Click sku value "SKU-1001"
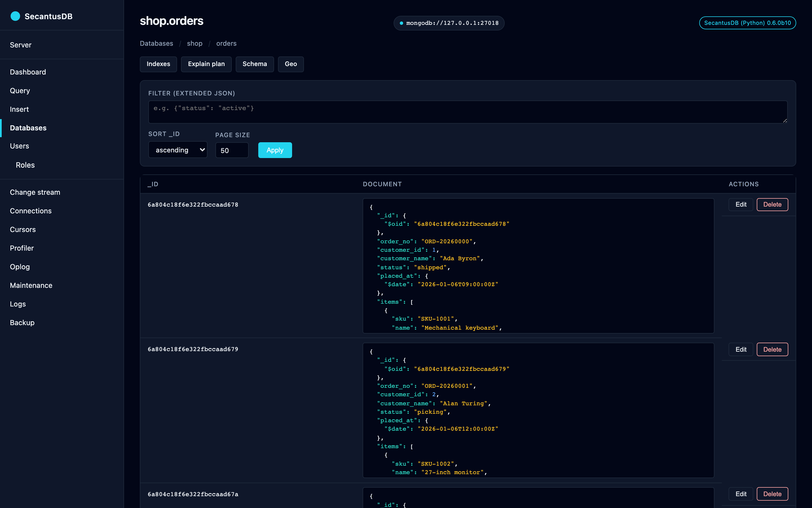812x508 pixels. [x=436, y=319]
